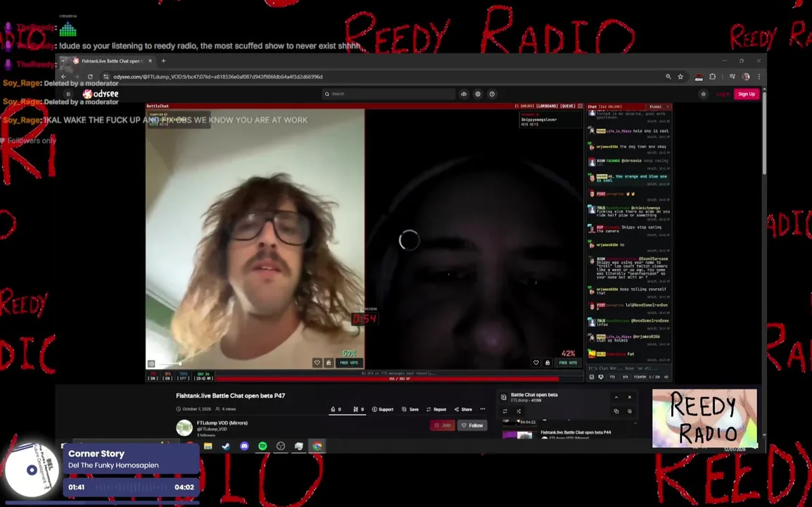Viewport: 812px width, 507px height.
Task: Bookmark the page with the star icon
Action: click(680, 77)
